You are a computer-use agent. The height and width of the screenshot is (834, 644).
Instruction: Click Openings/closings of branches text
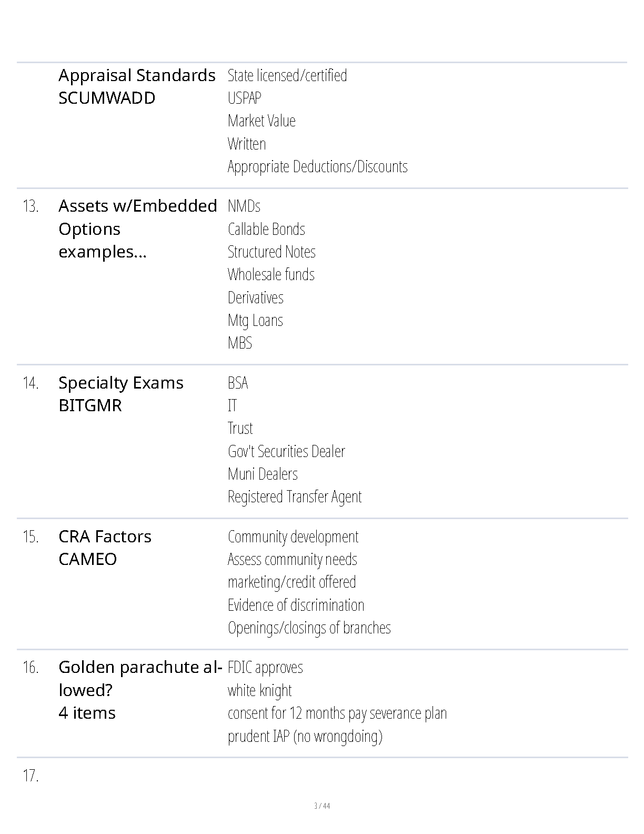[309, 628]
